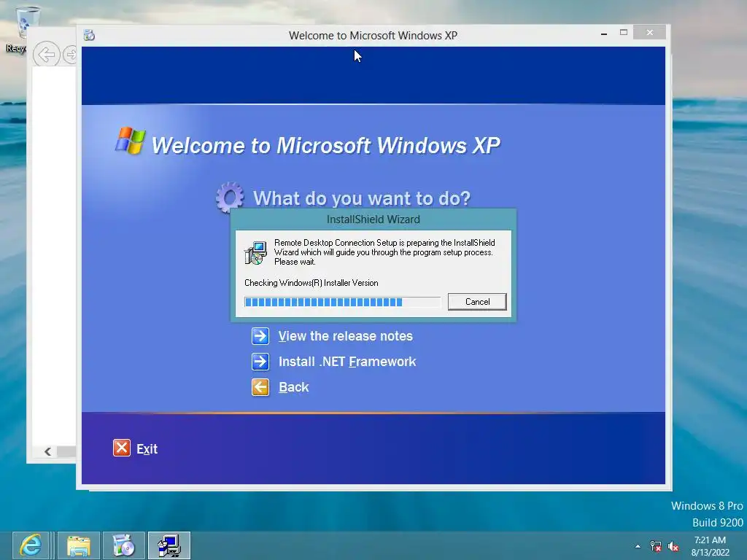Open File Explorer from the taskbar

point(79,545)
